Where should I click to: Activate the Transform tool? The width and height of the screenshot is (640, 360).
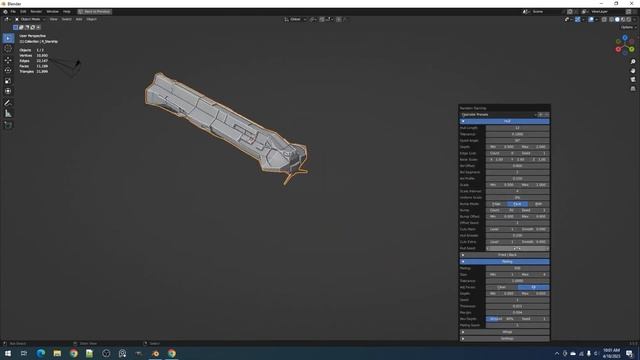pyautogui.click(x=8, y=91)
